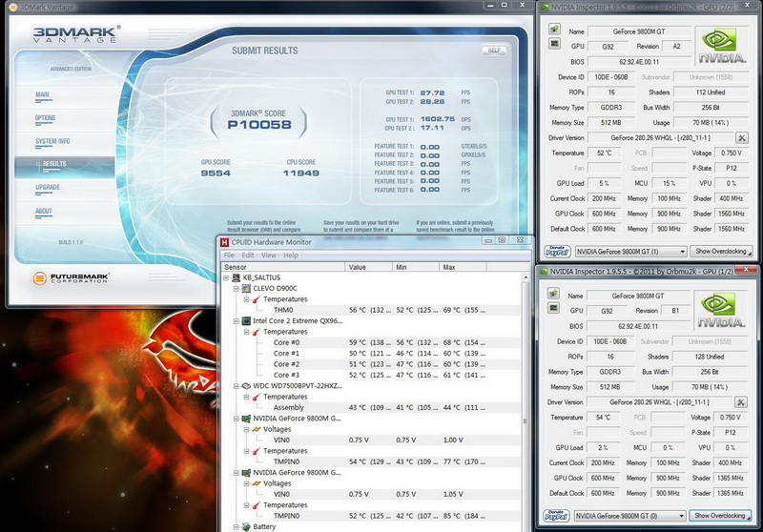Collapse the Intel Core 2 Extreme node
The width and height of the screenshot is (763, 532).
pyautogui.click(x=237, y=321)
